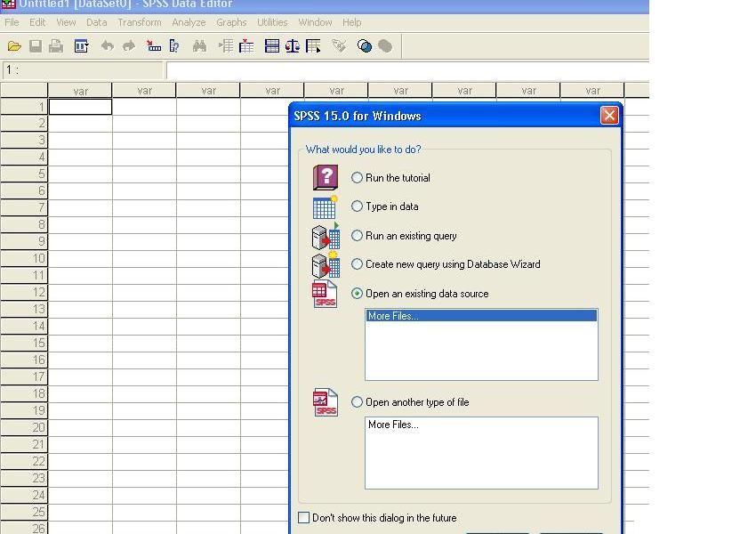Open the Analyze menu
The width and height of the screenshot is (756, 534).
click(x=189, y=22)
